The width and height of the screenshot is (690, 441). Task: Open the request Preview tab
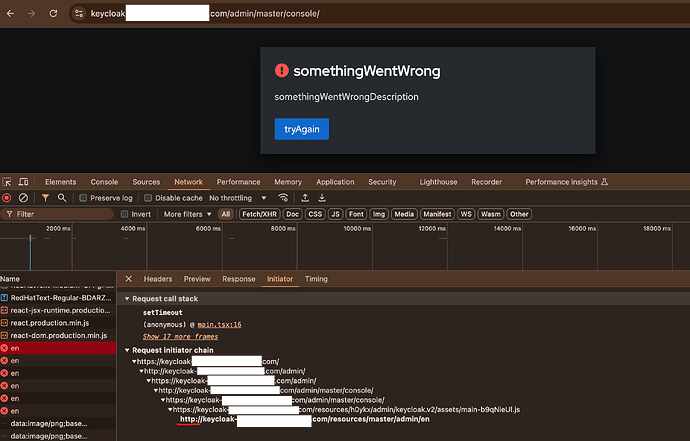[x=197, y=279]
